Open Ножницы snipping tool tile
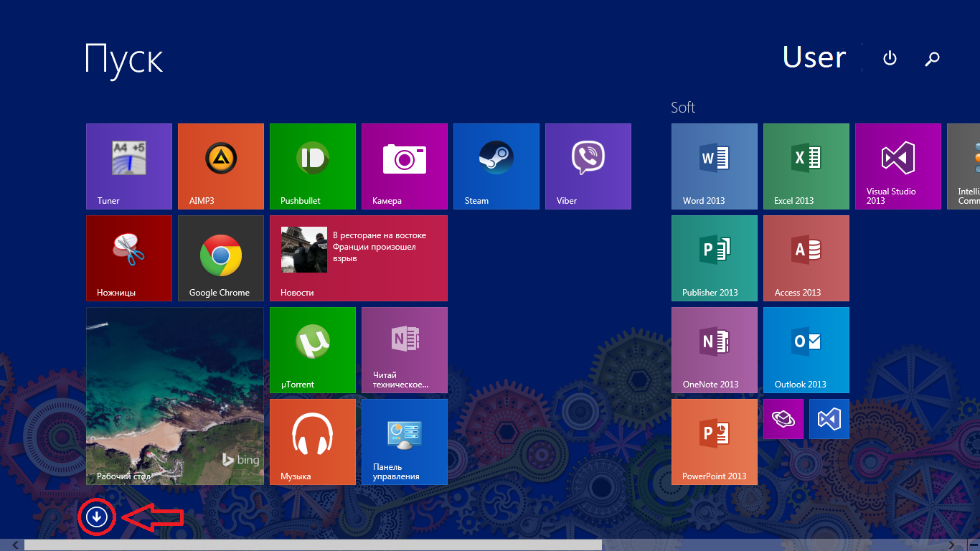The height and width of the screenshot is (551, 980). [x=129, y=258]
